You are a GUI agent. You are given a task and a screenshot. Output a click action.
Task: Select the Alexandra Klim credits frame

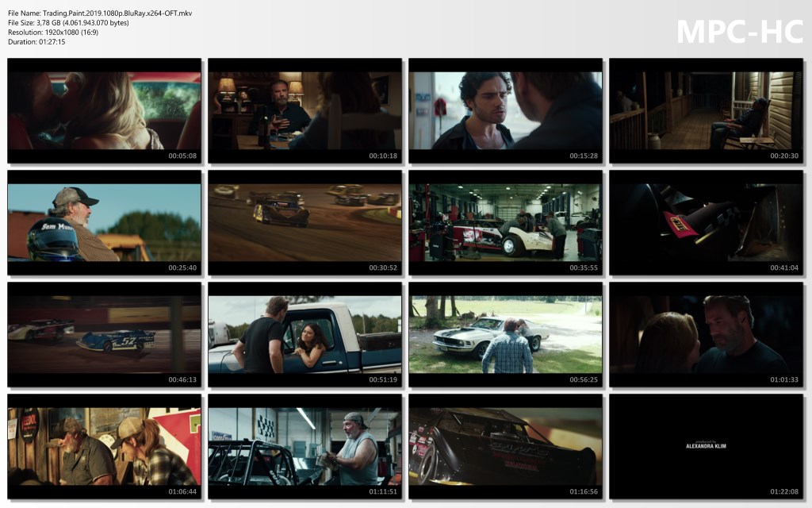pos(706,446)
